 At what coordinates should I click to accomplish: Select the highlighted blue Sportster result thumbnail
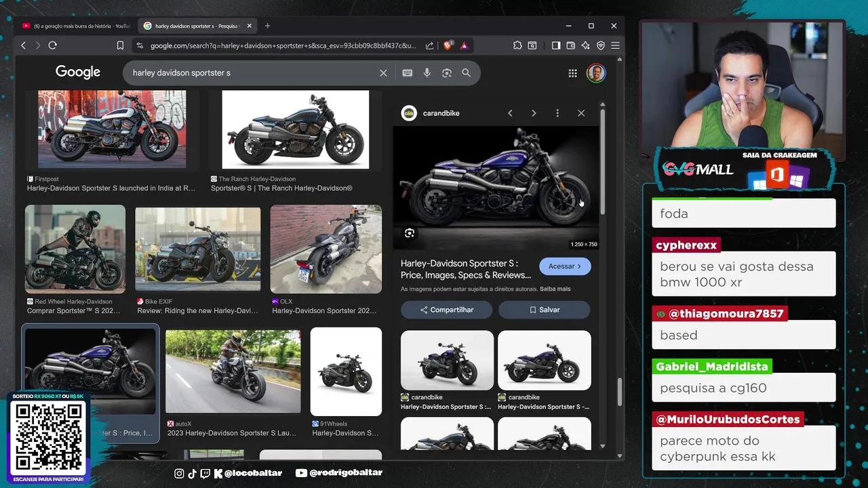(x=90, y=371)
